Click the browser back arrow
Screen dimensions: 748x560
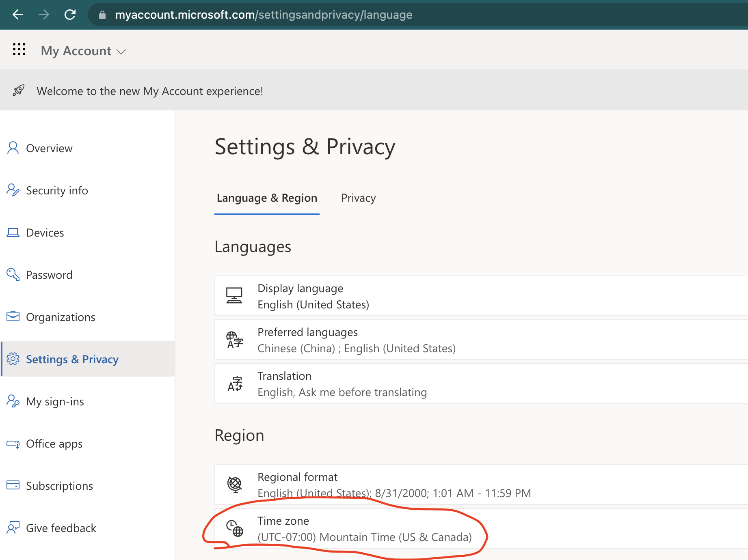coord(18,15)
